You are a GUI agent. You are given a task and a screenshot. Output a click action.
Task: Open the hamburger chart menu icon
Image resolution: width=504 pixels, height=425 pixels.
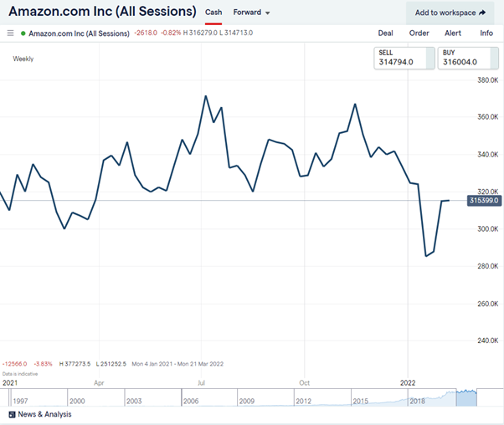coord(10,33)
